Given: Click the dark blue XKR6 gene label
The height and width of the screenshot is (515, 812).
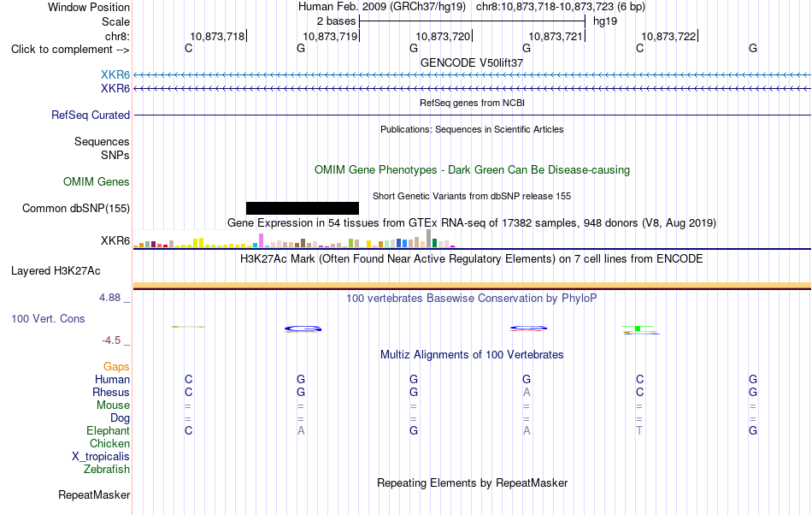Looking at the screenshot, I should coord(115,89).
